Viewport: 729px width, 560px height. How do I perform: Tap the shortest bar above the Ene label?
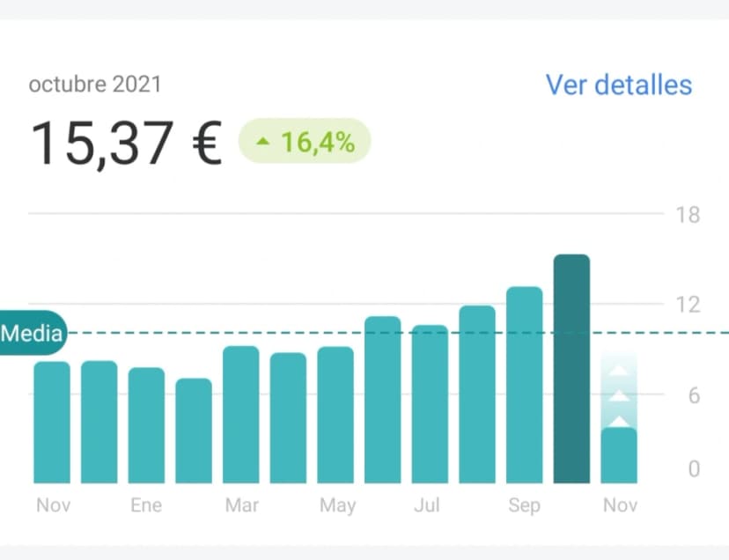coord(193,431)
